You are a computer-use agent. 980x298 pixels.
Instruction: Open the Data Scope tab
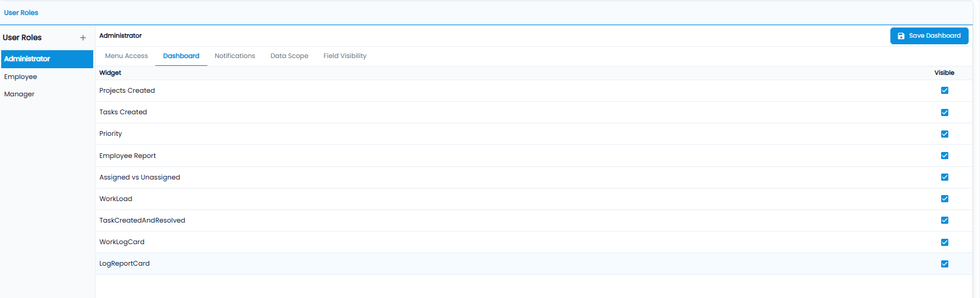pos(289,56)
